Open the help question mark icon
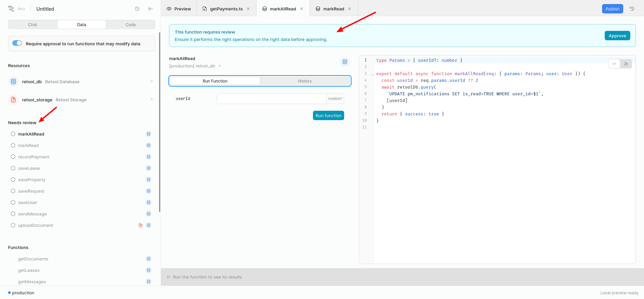644x299 pixels. (137, 9)
